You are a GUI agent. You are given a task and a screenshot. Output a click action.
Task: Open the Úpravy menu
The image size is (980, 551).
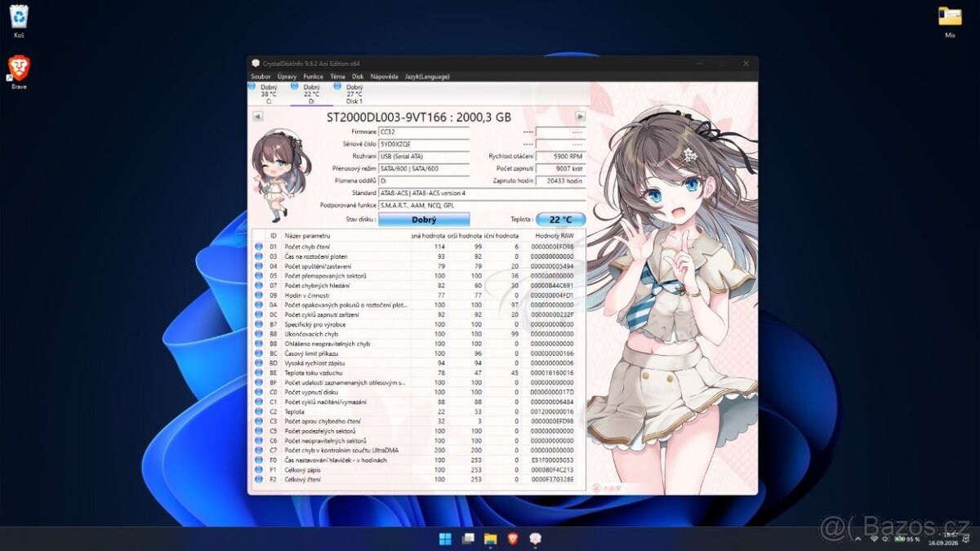coord(287,76)
